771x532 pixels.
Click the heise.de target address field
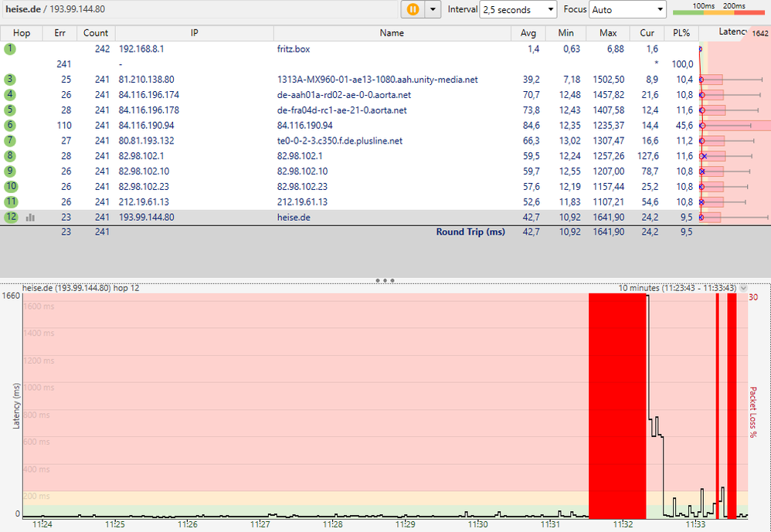(199, 9)
